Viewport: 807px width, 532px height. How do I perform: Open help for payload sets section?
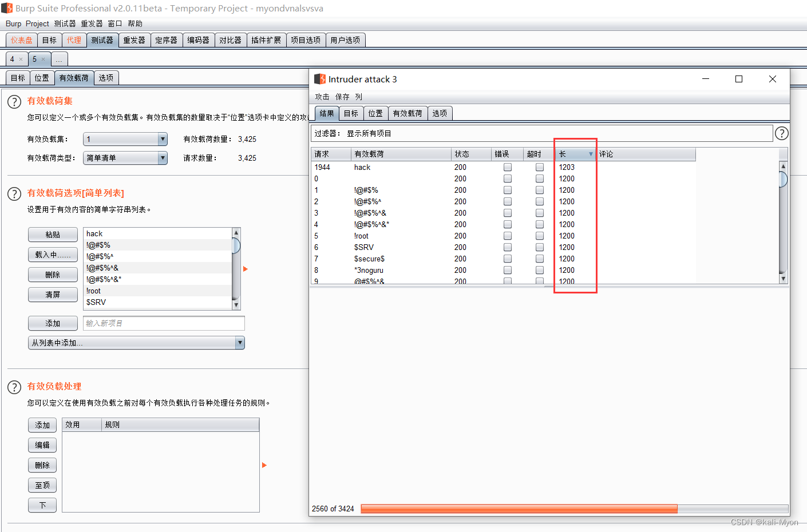tap(14, 102)
